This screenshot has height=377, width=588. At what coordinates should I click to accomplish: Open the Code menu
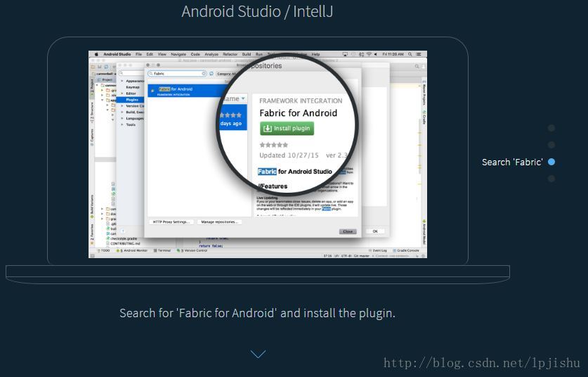pyautogui.click(x=195, y=54)
